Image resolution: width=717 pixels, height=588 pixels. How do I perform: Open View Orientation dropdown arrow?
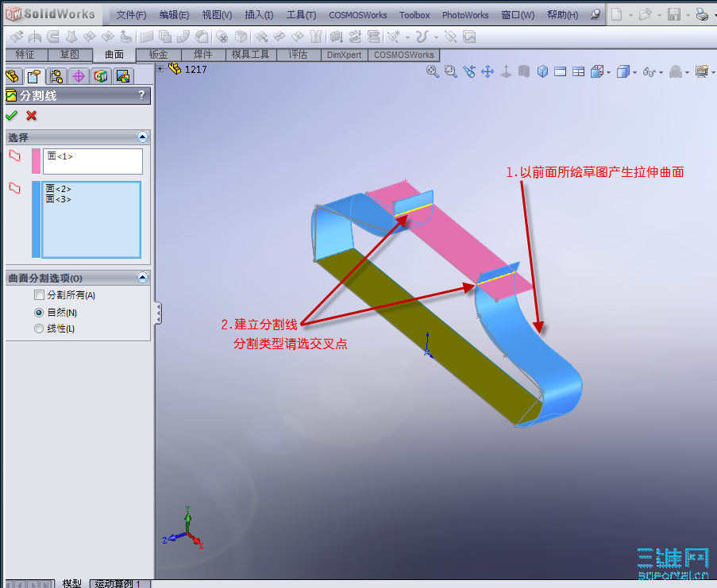pyautogui.click(x=609, y=72)
